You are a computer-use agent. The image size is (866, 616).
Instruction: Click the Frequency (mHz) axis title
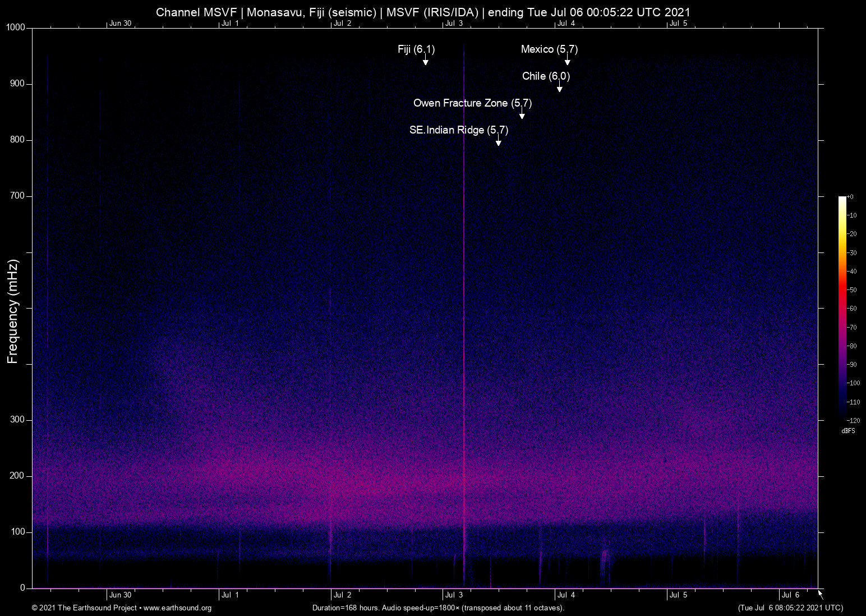coord(13,311)
